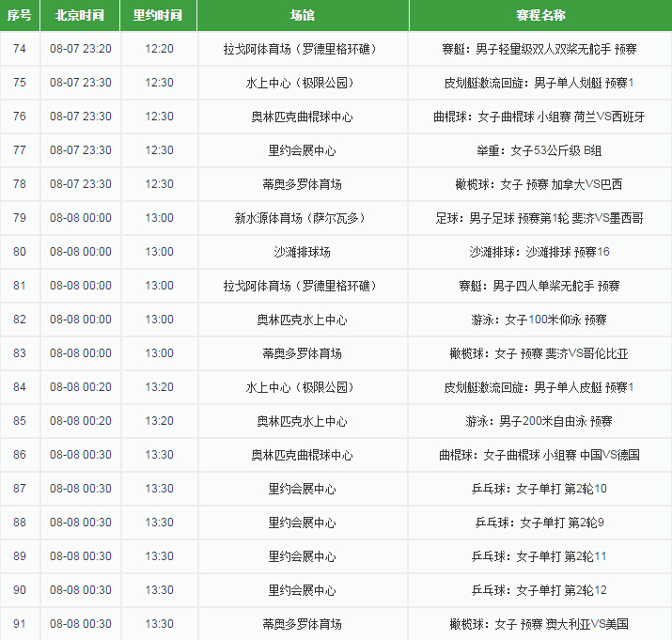Image resolution: width=672 pixels, height=640 pixels.
Task: Select row number 89 cell
Action: pyautogui.click(x=20, y=557)
